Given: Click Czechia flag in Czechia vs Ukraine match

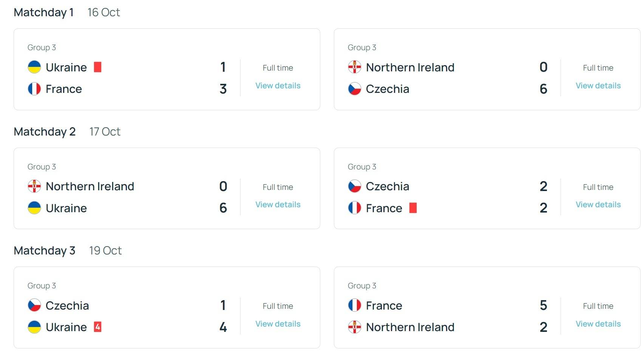Looking at the screenshot, I should (x=34, y=305).
